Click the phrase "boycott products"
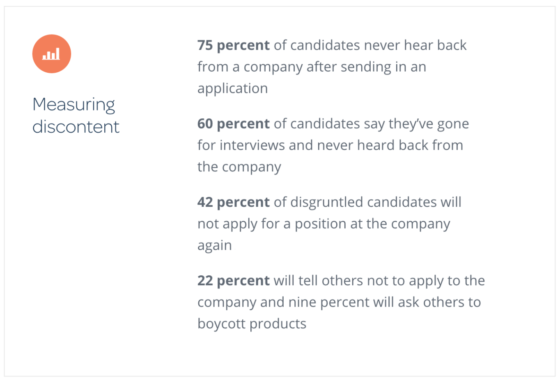 (x=252, y=324)
